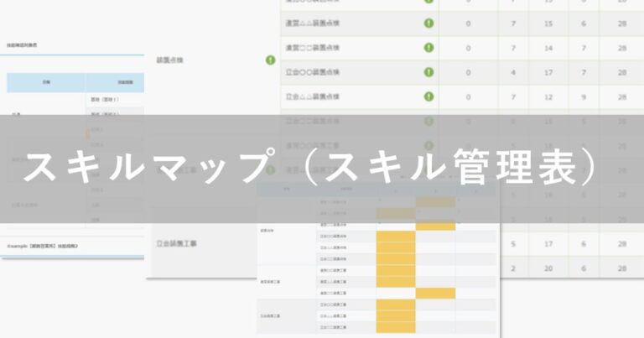Click the green alert icon in the 立会△△装置点検 row

429,97
